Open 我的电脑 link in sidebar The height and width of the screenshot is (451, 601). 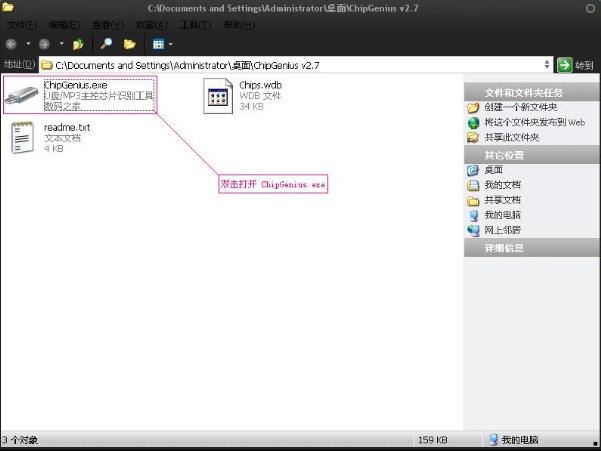(502, 215)
